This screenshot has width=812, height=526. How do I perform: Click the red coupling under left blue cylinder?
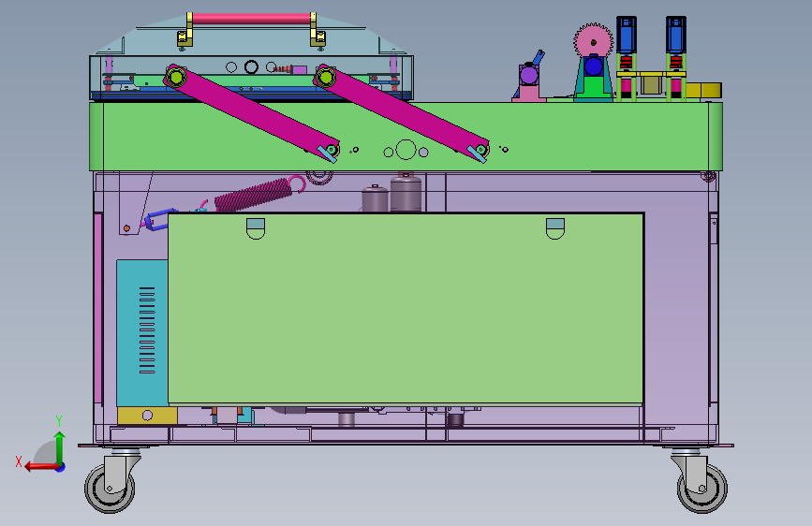tap(626, 63)
